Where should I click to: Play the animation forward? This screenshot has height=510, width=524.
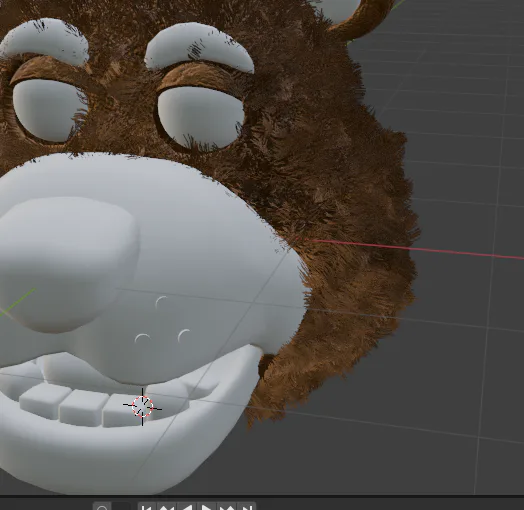[x=207, y=507]
